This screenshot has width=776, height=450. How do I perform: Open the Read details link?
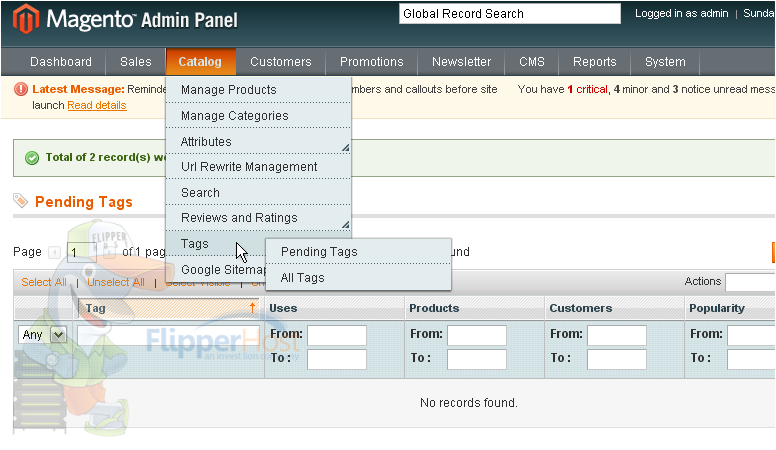point(97,105)
